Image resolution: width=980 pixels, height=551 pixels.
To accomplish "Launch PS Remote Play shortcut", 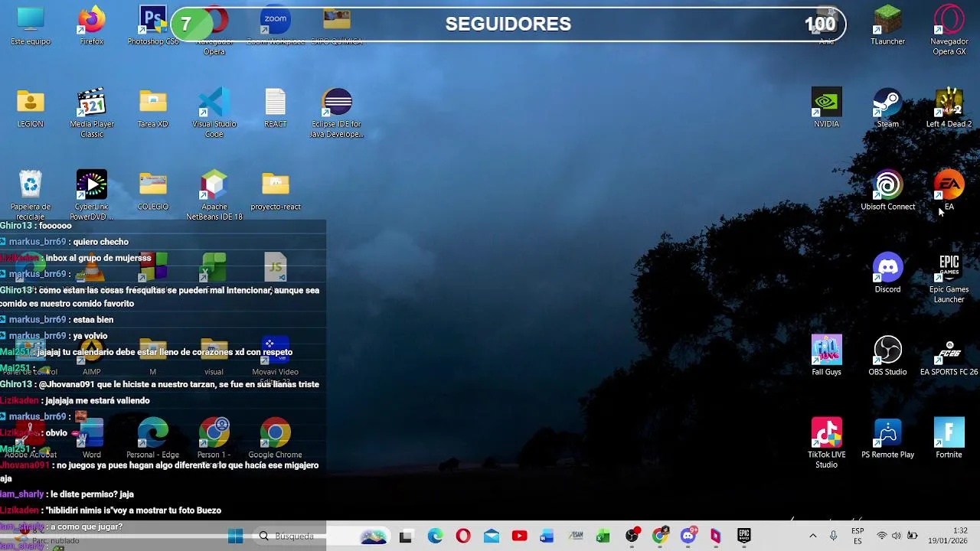I will click(x=888, y=439).
